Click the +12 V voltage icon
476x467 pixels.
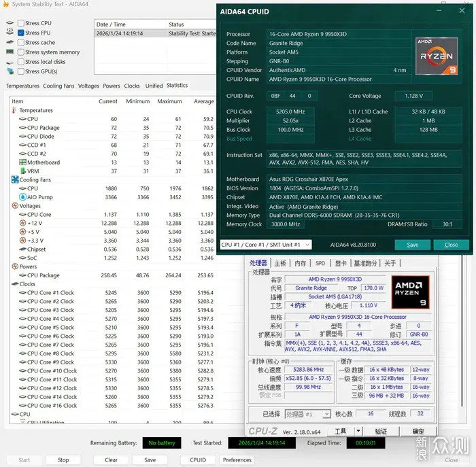[x=22, y=223]
